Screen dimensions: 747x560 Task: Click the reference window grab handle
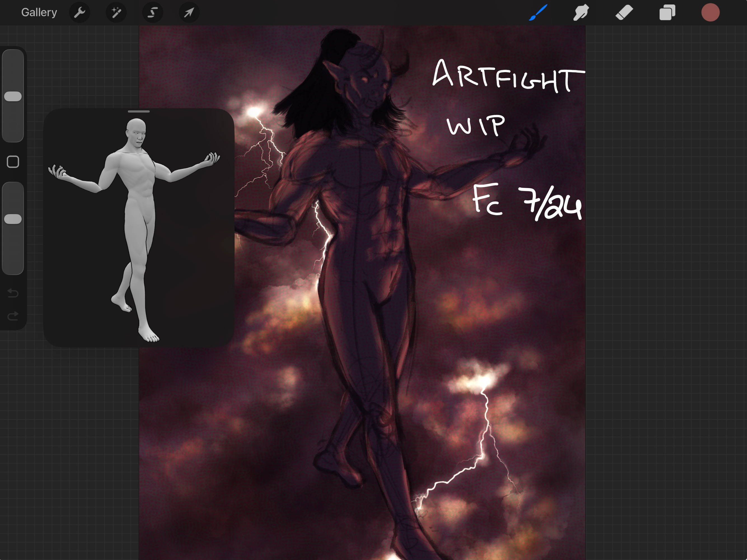[x=139, y=111]
